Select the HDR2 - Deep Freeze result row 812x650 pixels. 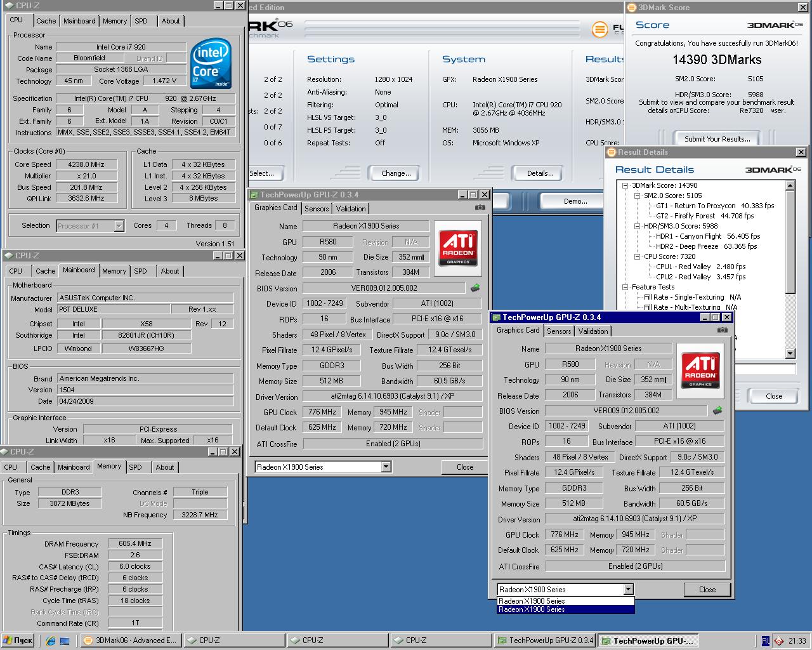707,246
